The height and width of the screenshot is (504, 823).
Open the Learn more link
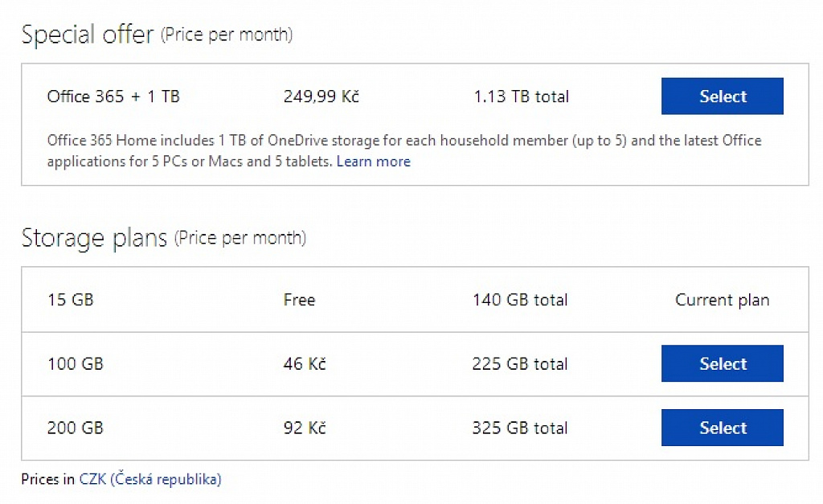[374, 162]
